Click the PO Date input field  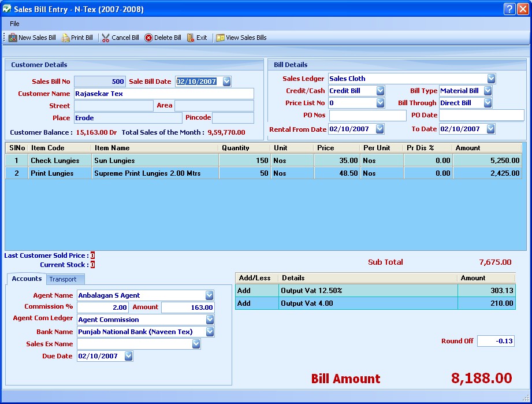[481, 116]
